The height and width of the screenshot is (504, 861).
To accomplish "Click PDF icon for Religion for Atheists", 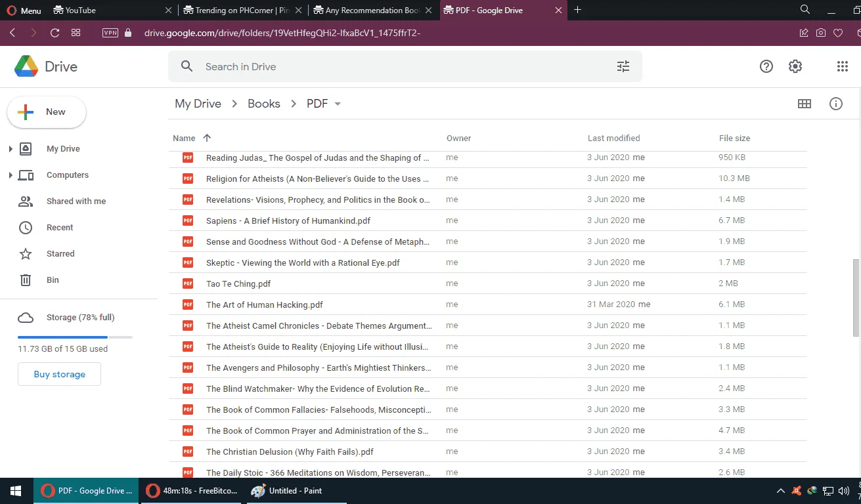I will [188, 178].
